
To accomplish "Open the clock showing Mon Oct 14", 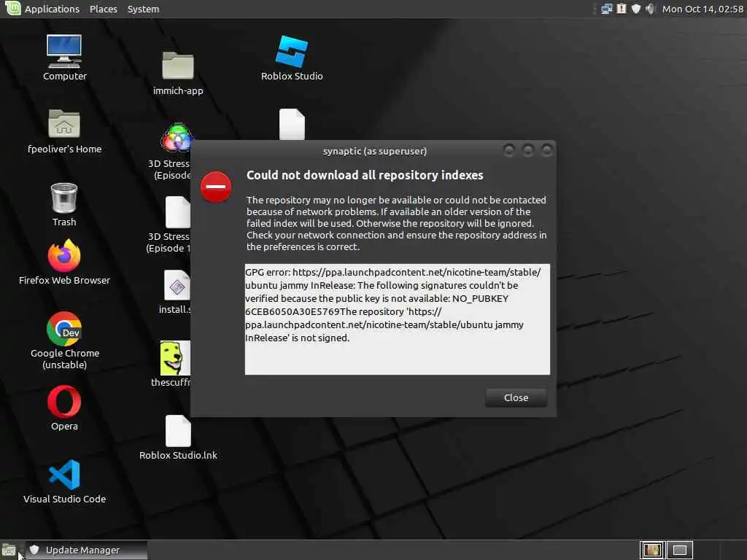I will point(703,9).
